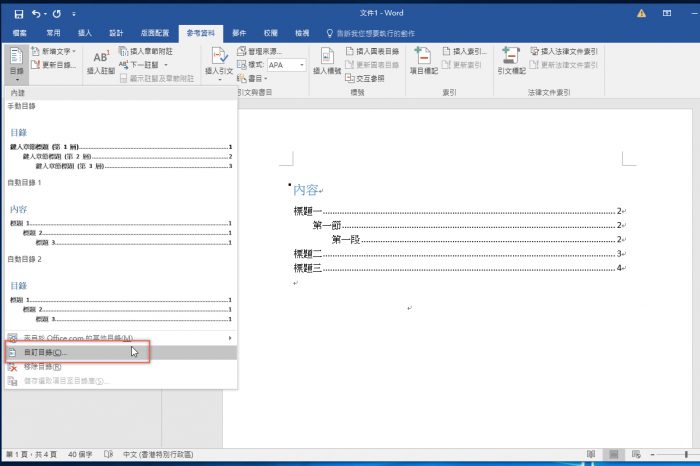This screenshot has width=700, height=466.
Task: Click the Mark Citation icon
Action: pyautogui.click(x=511, y=56)
